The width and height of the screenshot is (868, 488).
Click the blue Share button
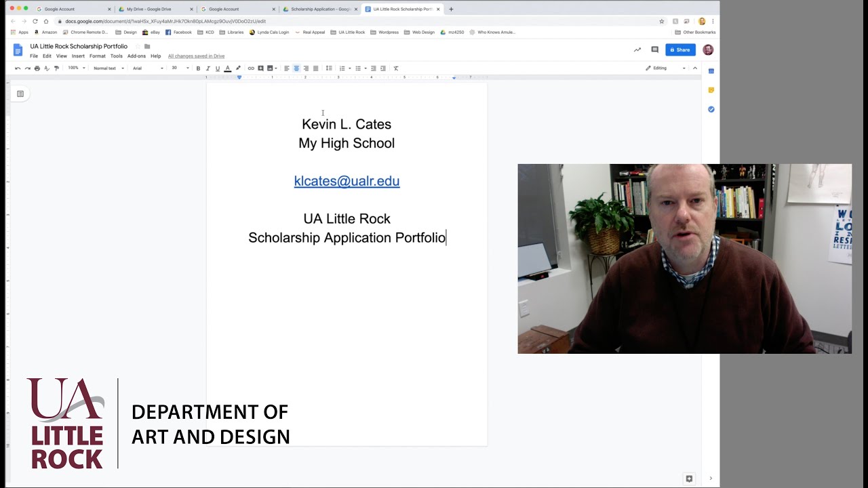pyautogui.click(x=680, y=49)
